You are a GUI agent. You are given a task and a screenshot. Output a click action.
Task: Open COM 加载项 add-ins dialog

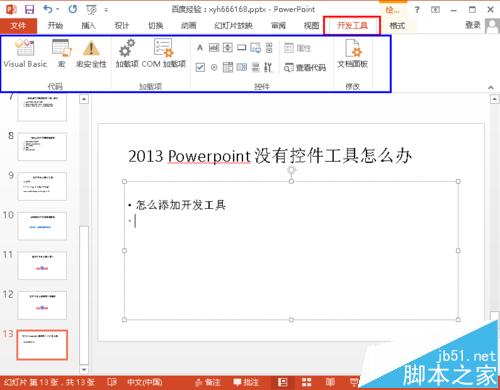[164, 53]
